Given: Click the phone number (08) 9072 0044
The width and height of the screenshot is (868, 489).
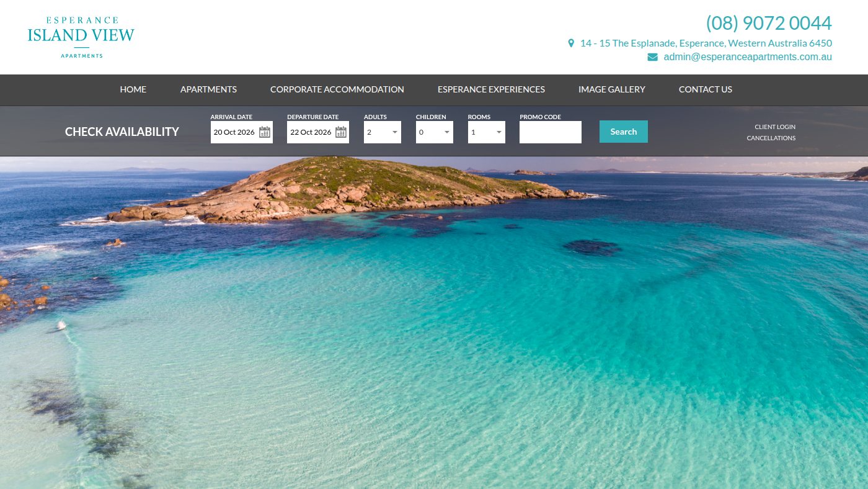Looking at the screenshot, I should pos(769,23).
